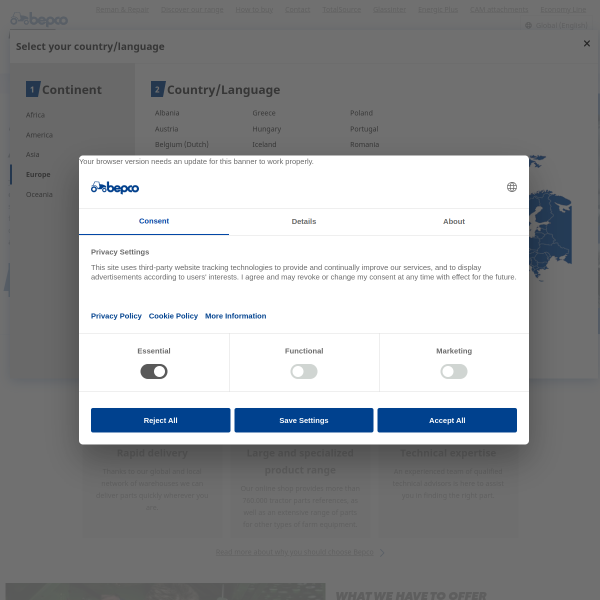The image size is (600, 600).
Task: Open the Privacy Policy link
Action: (116, 316)
